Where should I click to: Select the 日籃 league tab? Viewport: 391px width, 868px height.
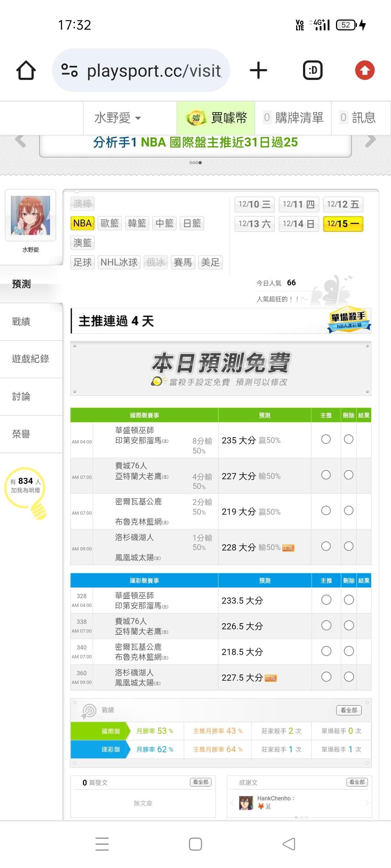pyautogui.click(x=192, y=223)
